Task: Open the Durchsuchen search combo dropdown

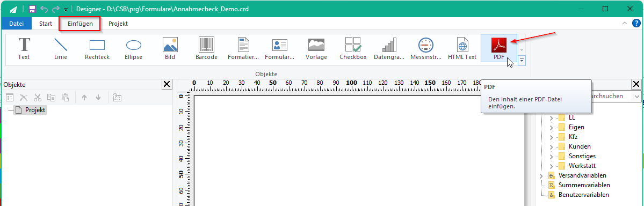Action: click(636, 96)
